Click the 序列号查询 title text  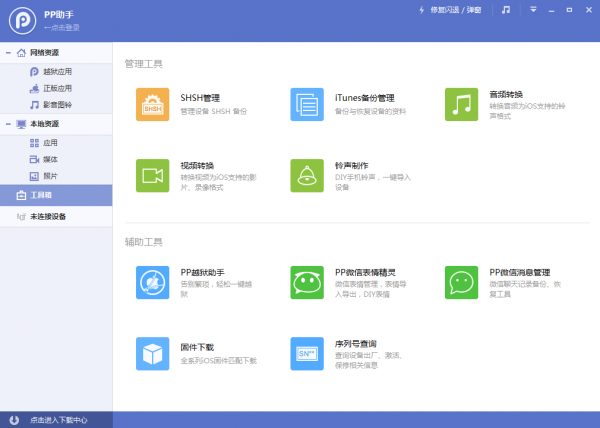(x=355, y=343)
